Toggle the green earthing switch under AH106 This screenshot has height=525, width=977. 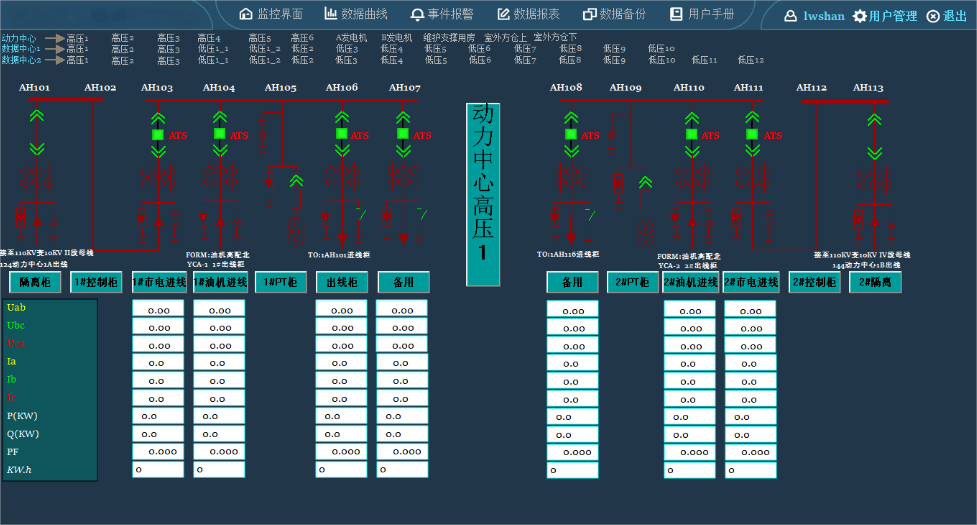360,214
